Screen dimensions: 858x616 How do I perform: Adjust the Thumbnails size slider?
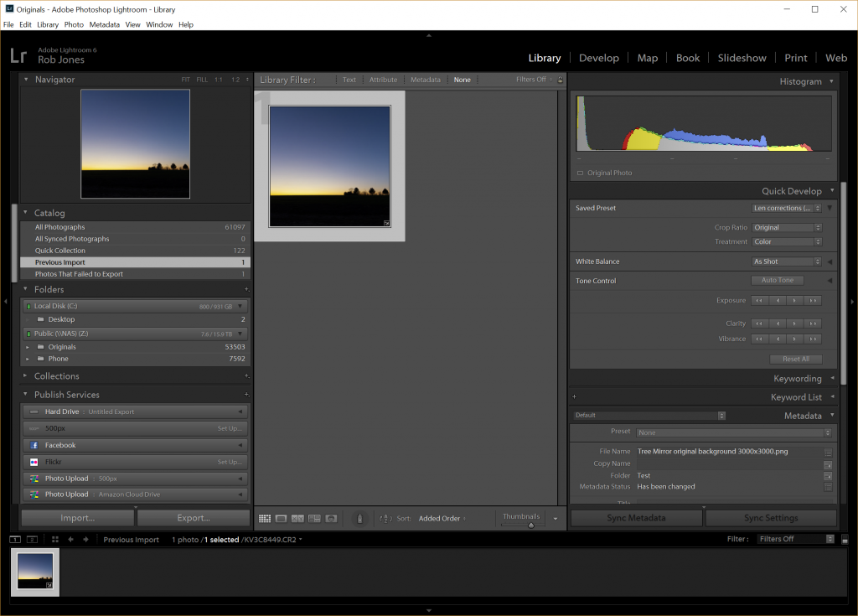tap(530, 525)
